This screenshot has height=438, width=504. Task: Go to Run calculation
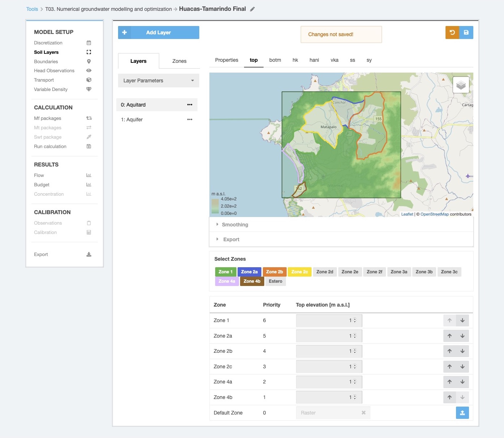coord(50,146)
